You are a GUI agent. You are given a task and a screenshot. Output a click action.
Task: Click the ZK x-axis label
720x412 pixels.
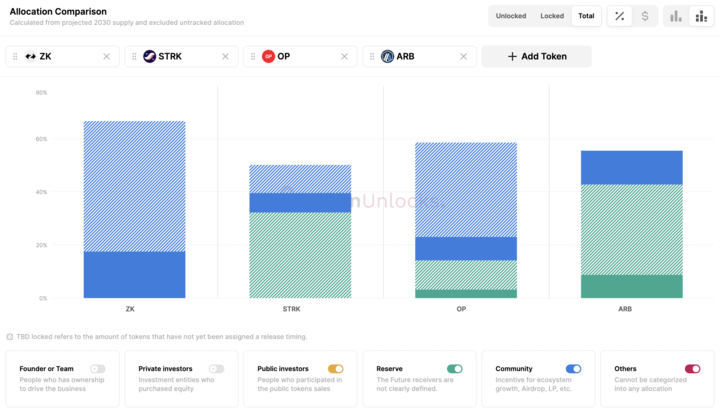(x=130, y=309)
